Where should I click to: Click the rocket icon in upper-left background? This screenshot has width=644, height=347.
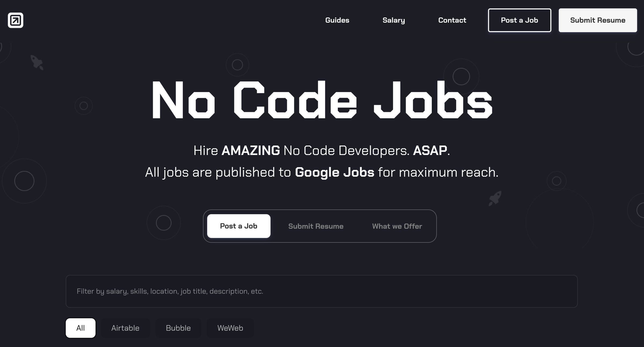pyautogui.click(x=37, y=62)
